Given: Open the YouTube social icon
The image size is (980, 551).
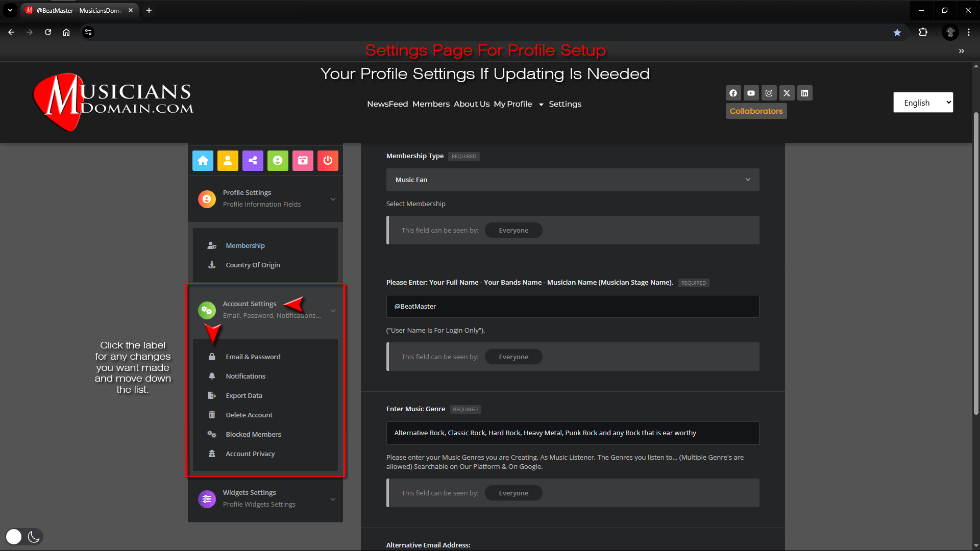Looking at the screenshot, I should (x=751, y=93).
